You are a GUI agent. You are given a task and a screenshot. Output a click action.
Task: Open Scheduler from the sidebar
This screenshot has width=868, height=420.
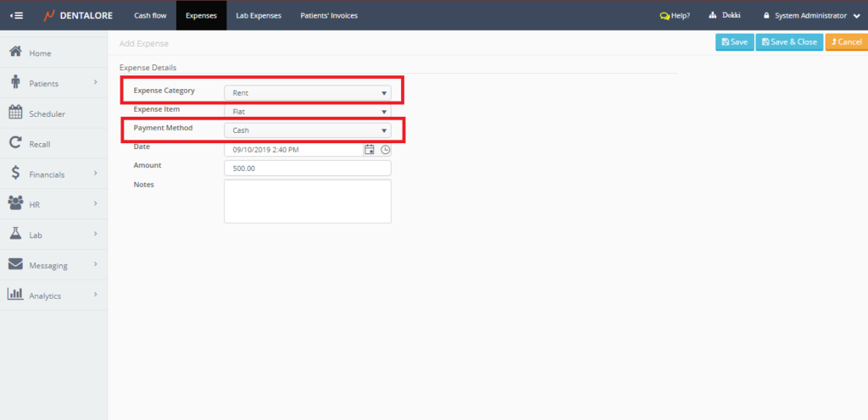click(47, 113)
